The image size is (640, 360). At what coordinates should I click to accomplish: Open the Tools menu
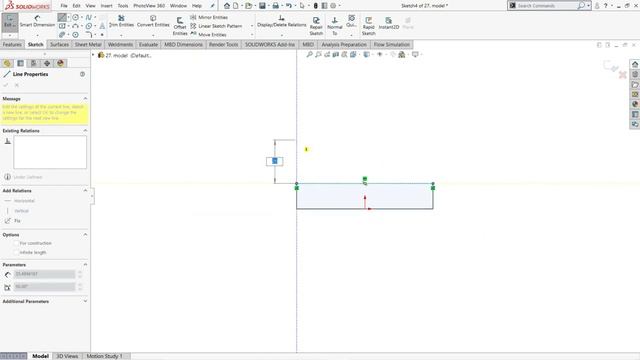[x=123, y=6]
